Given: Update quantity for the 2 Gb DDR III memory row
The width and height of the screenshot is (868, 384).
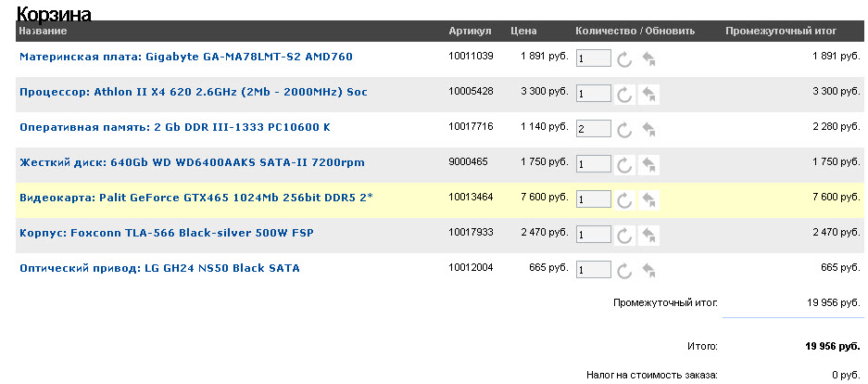Looking at the screenshot, I should tap(624, 130).
